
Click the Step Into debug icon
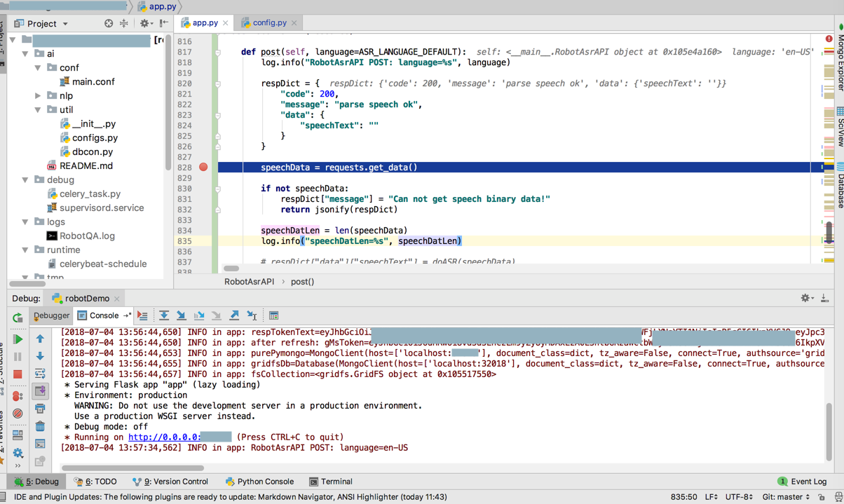pyautogui.click(x=181, y=316)
